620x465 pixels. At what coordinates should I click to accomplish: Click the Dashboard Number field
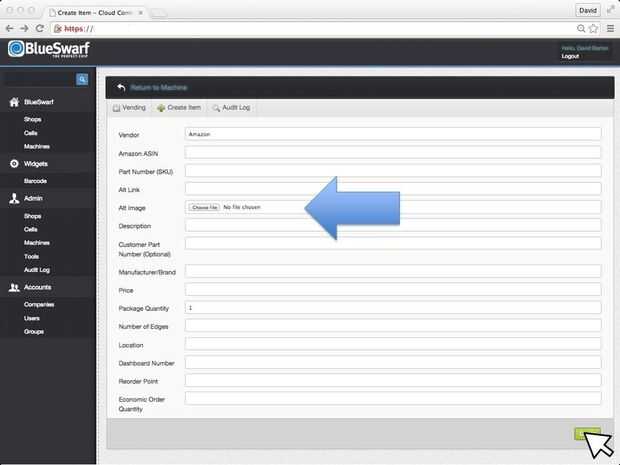(393, 362)
